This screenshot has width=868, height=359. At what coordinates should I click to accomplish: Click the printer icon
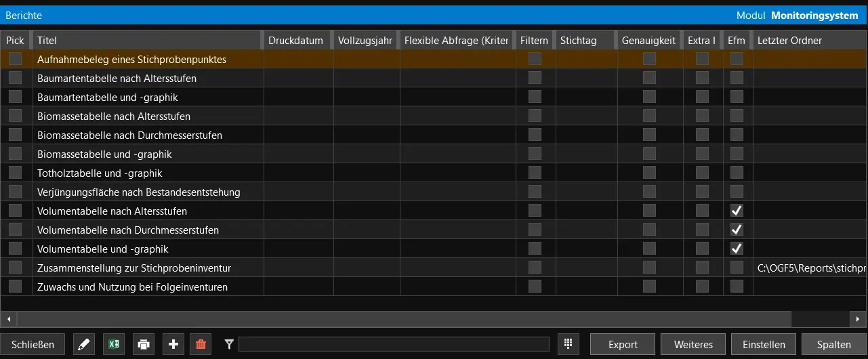click(x=144, y=345)
